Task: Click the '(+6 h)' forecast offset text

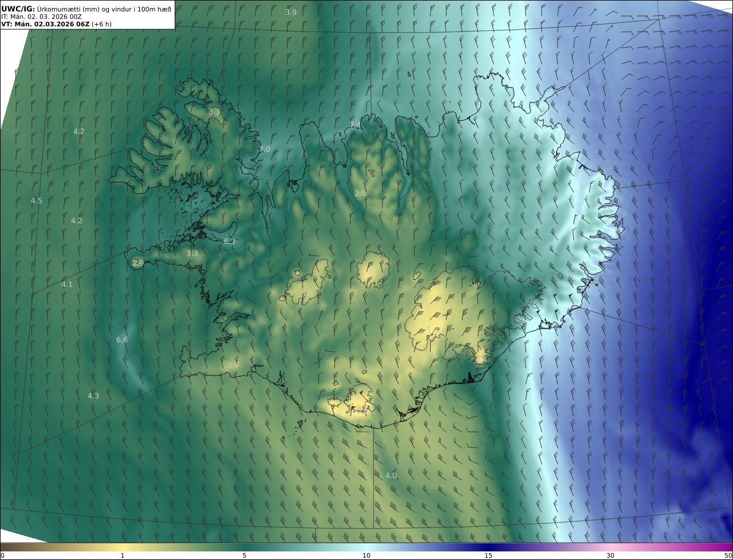Action: 101,25
